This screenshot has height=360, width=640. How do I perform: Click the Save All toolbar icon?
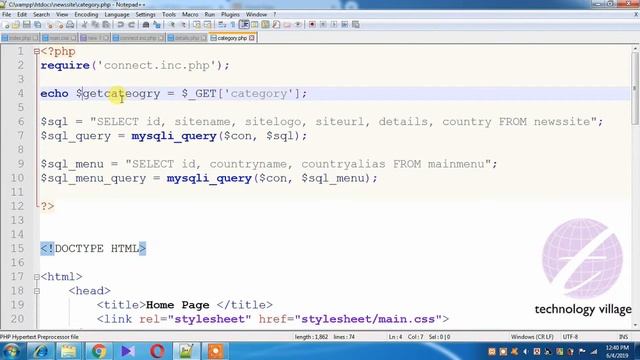(38, 25)
